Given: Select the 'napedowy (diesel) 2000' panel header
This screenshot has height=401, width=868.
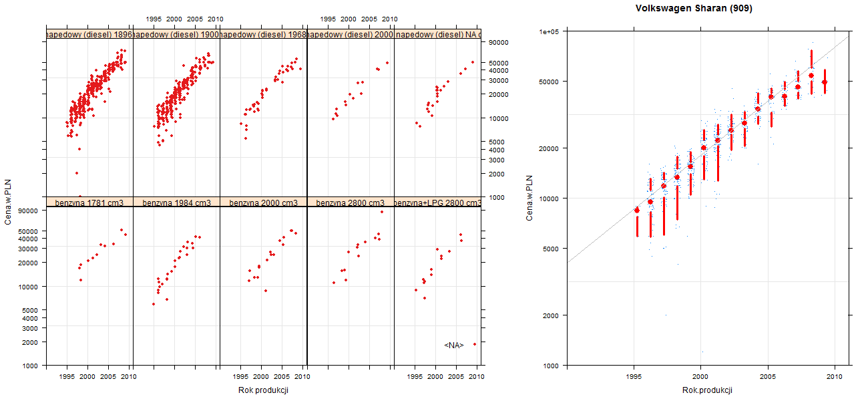Looking at the screenshot, I should 351,34.
